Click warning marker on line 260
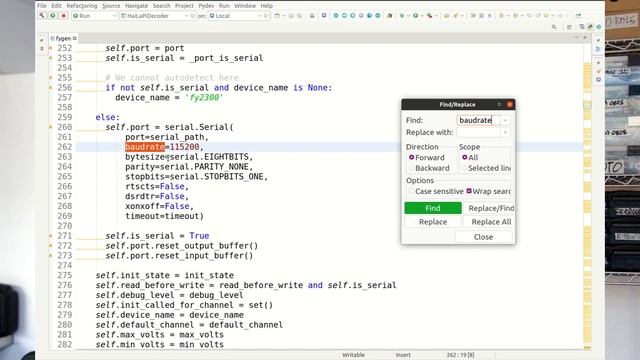The image size is (640, 360). click(51, 127)
